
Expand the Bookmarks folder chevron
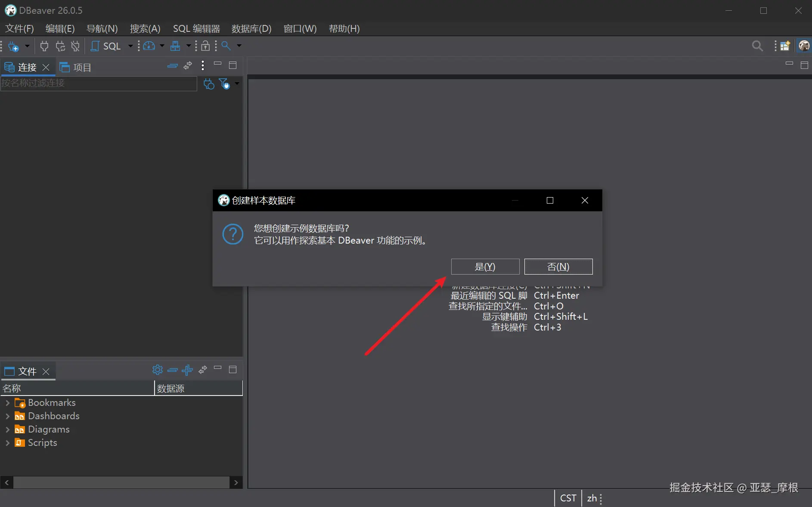pos(7,403)
